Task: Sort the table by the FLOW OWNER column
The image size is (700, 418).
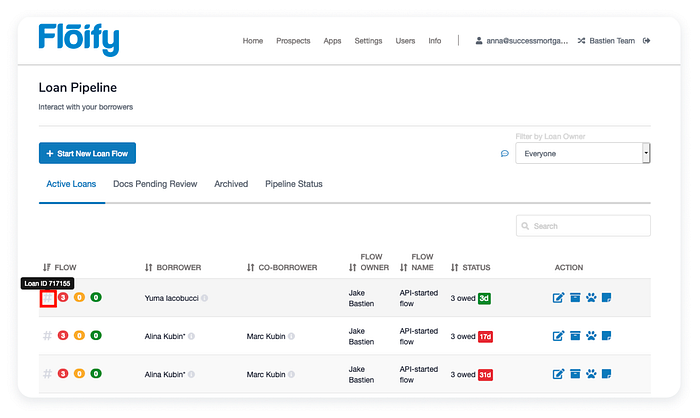Action: [369, 262]
